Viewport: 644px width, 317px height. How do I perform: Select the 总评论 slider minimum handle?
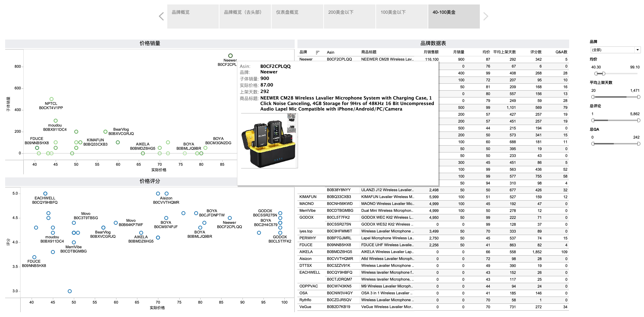tap(593, 120)
